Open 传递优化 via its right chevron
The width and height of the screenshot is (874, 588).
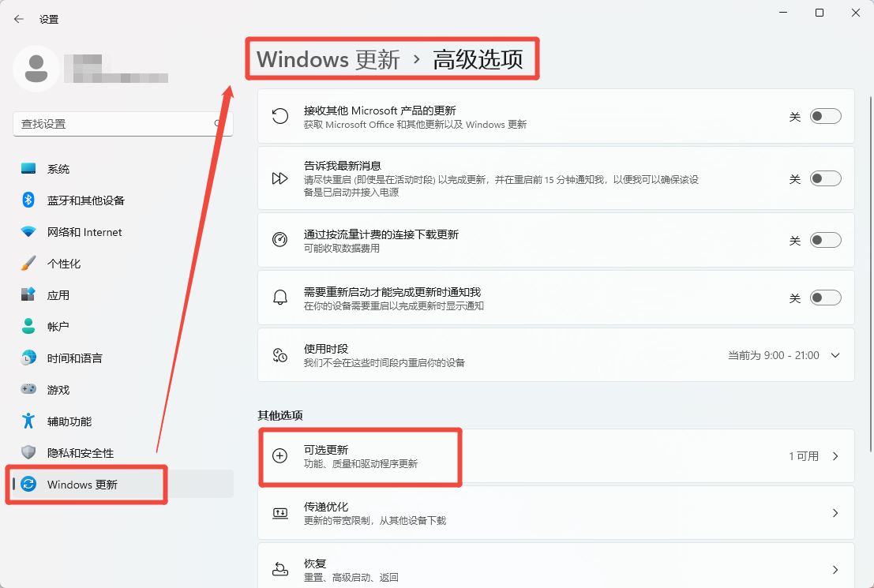coord(835,513)
